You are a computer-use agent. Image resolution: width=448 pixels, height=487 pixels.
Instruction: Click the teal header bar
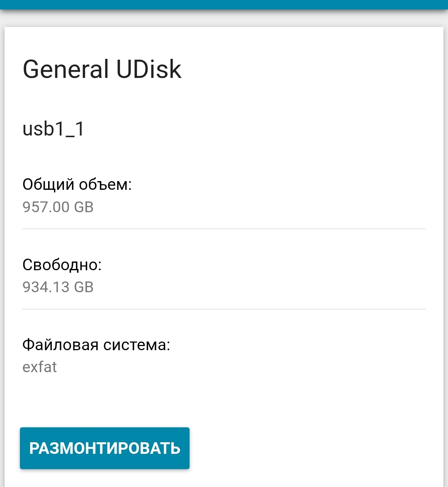pos(224,6)
